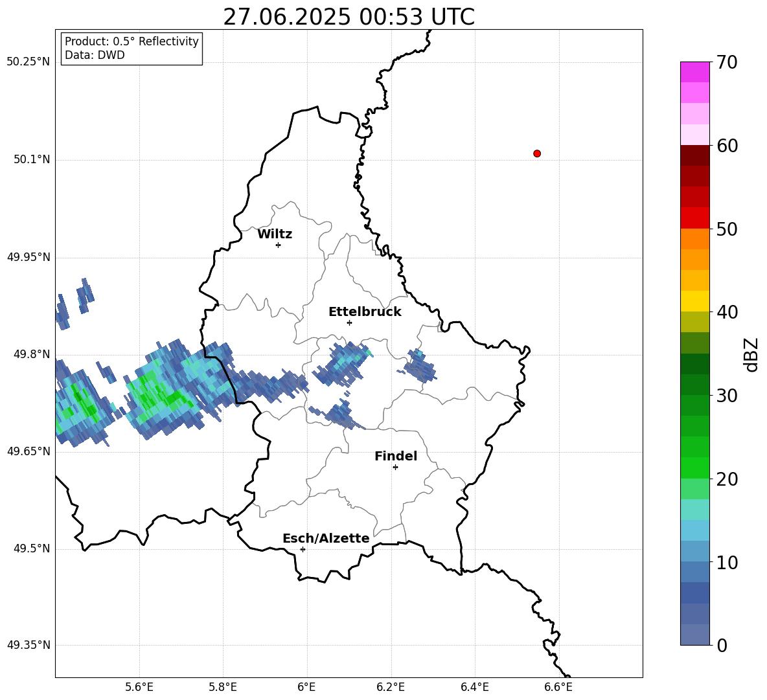
Task: Click the 50.1°N latitude label
Action: click(x=32, y=160)
